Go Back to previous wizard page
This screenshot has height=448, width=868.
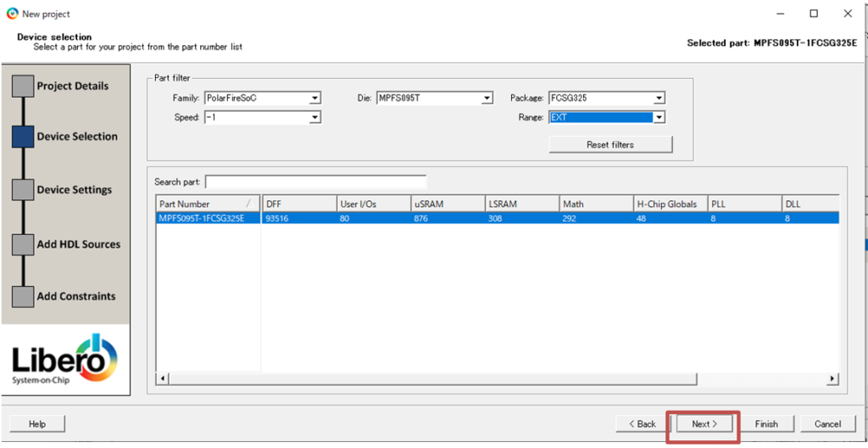tap(642, 423)
